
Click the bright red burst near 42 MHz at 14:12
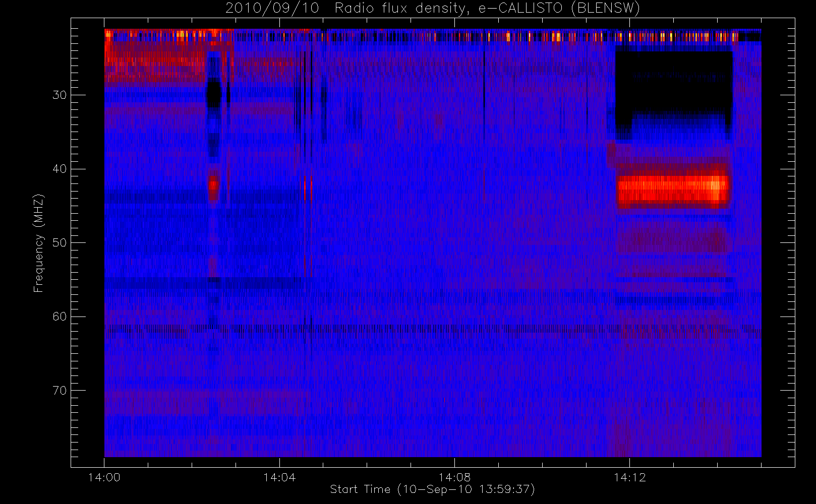point(673,190)
